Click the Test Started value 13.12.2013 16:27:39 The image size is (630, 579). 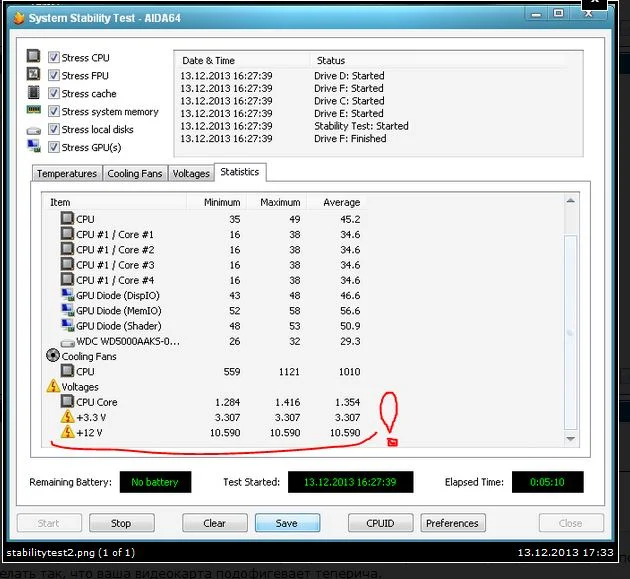pyautogui.click(x=350, y=482)
